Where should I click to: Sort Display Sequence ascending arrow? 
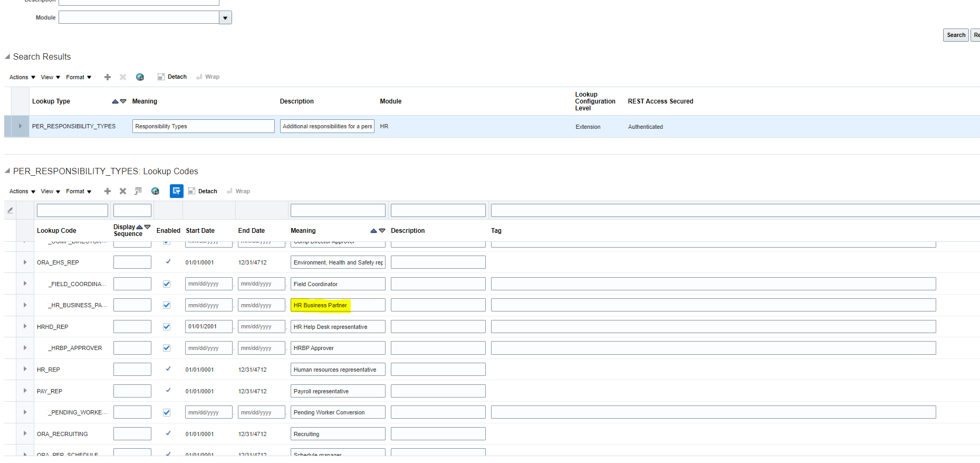tap(140, 227)
